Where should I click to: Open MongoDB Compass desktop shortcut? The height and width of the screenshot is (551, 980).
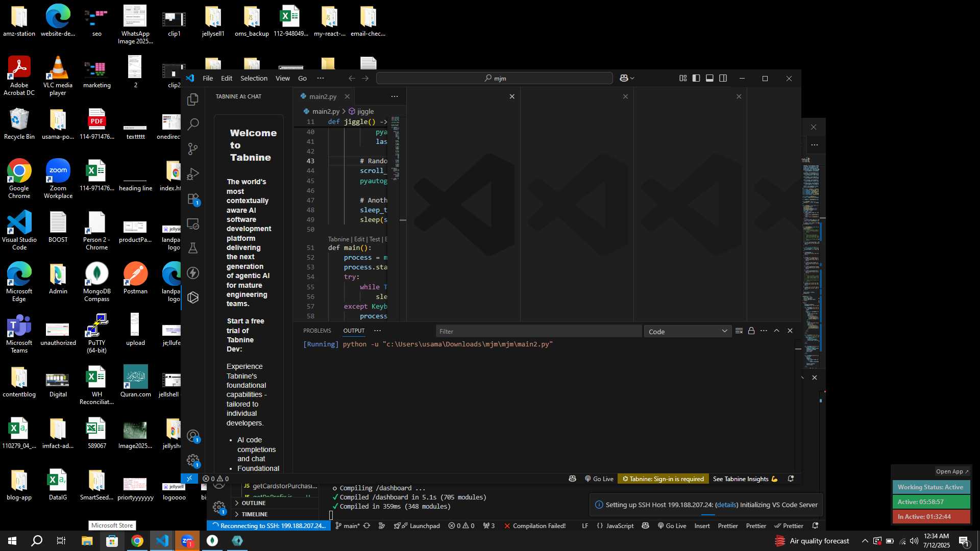click(96, 283)
